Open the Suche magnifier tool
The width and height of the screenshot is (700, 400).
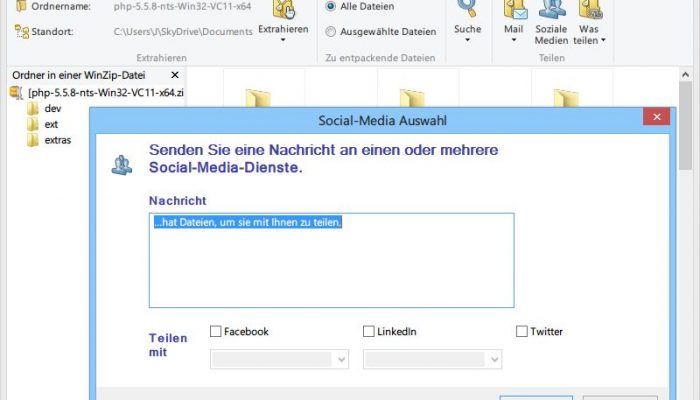coord(467,9)
